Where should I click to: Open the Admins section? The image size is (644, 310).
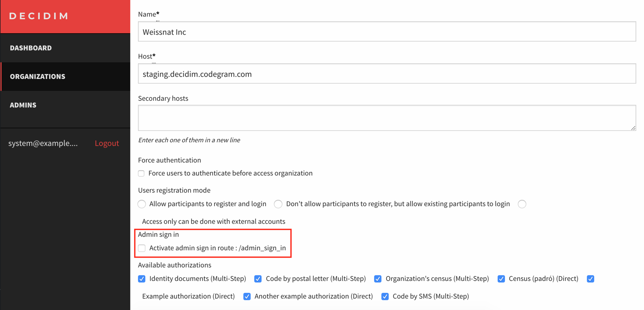pyautogui.click(x=23, y=105)
